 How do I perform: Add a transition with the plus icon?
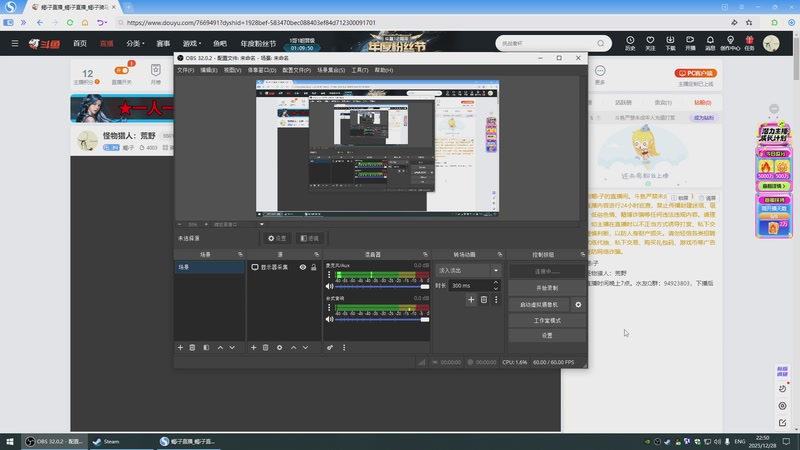pyautogui.click(x=471, y=299)
